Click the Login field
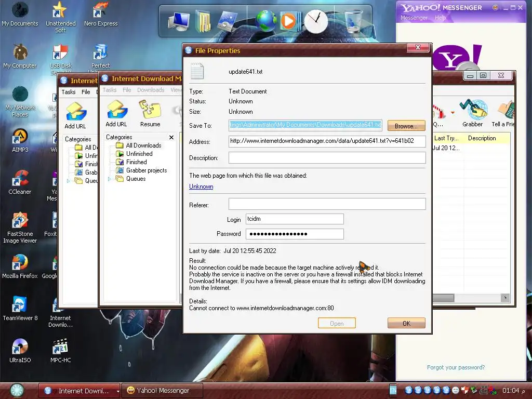The width and height of the screenshot is (532, 399). (x=295, y=219)
